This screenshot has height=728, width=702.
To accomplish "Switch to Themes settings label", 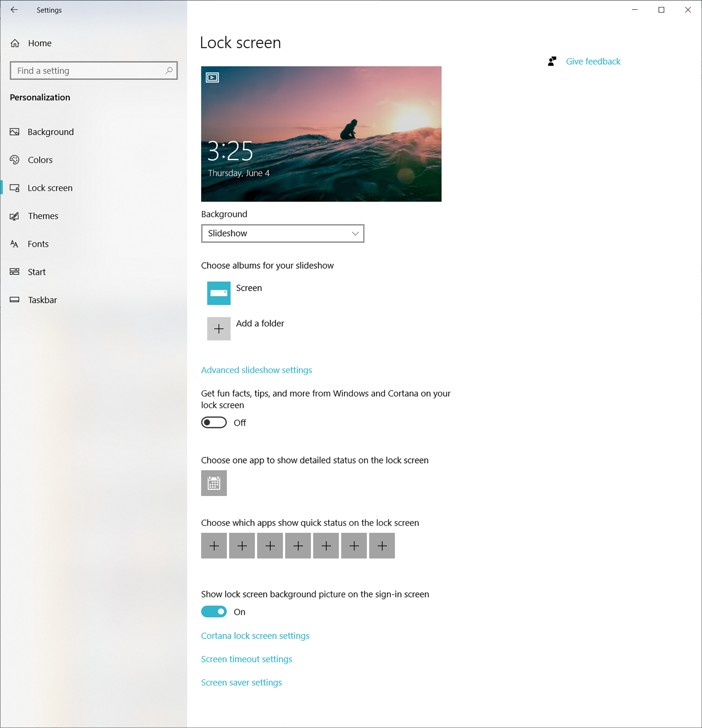I will [43, 216].
